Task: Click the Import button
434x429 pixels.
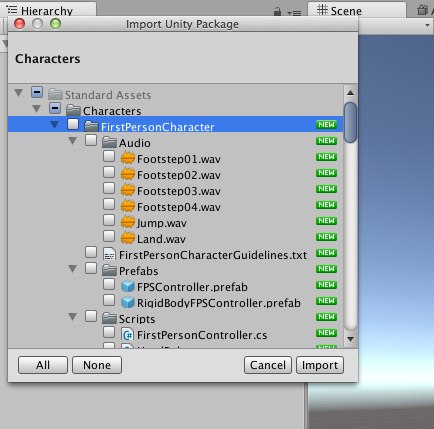Action: point(320,365)
